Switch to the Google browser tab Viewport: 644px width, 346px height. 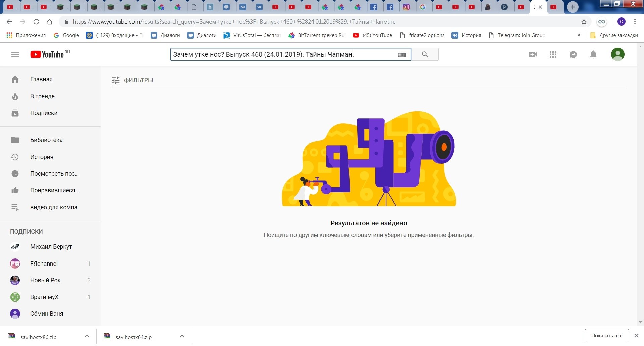click(423, 7)
